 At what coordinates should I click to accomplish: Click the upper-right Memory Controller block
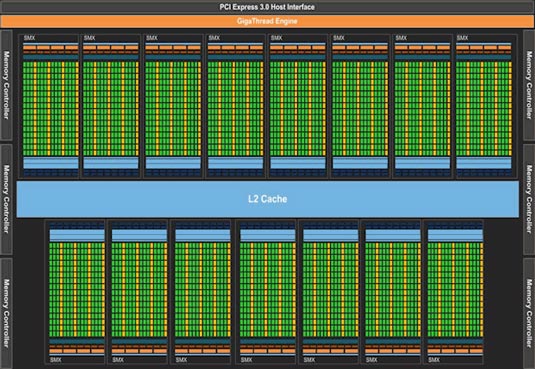click(529, 85)
